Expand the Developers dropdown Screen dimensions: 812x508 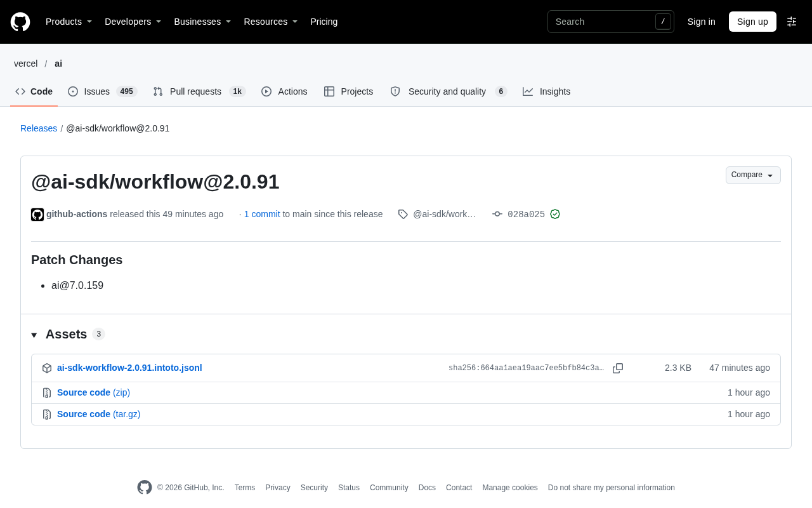click(x=133, y=22)
